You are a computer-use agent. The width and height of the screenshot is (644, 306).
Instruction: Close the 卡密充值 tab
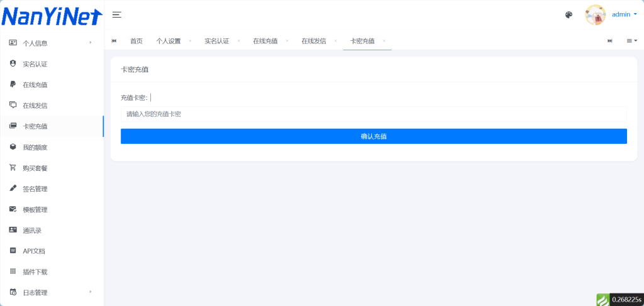tap(384, 41)
